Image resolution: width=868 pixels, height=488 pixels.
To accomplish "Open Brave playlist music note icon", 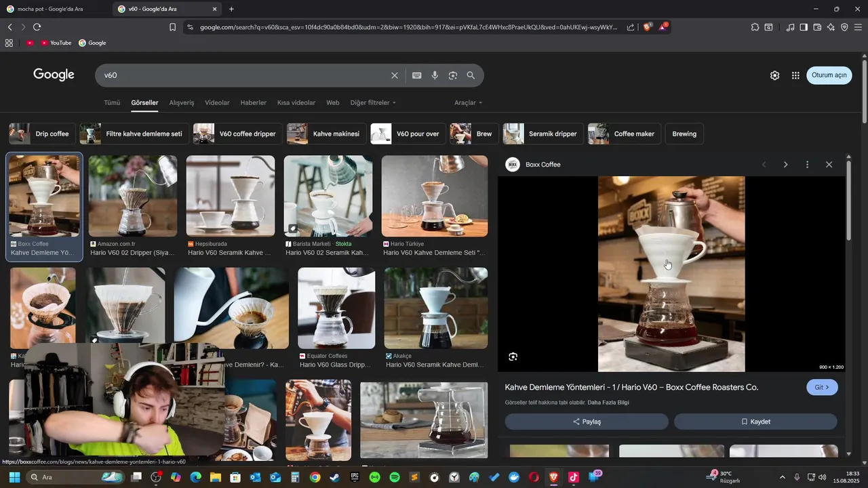I will tap(790, 27).
